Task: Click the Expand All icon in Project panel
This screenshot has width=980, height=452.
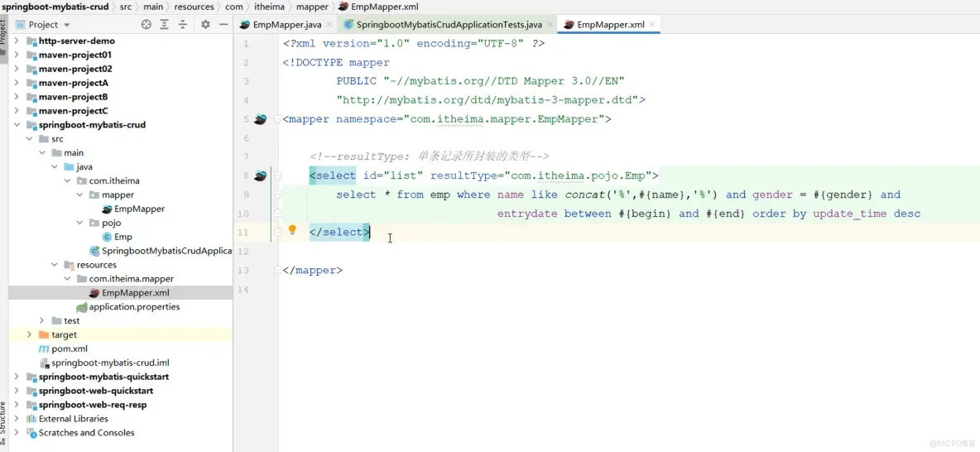Action: (165, 24)
